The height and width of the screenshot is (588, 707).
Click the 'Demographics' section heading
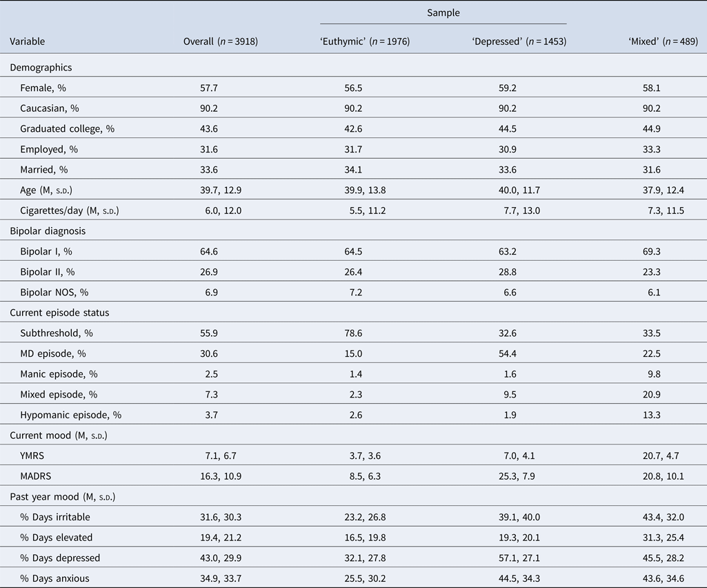[41, 68]
